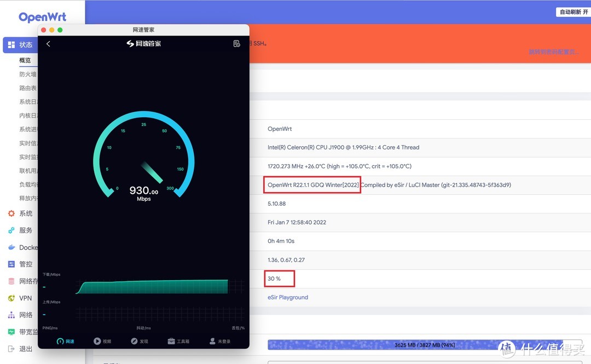Screen dimensions: 591x364
Task: Click the memory usage bar 3625 MB / 3827 MB
Action: pos(425,345)
